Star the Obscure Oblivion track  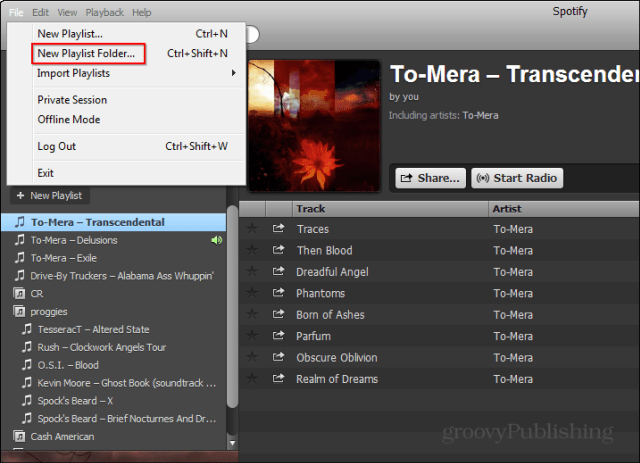point(252,357)
